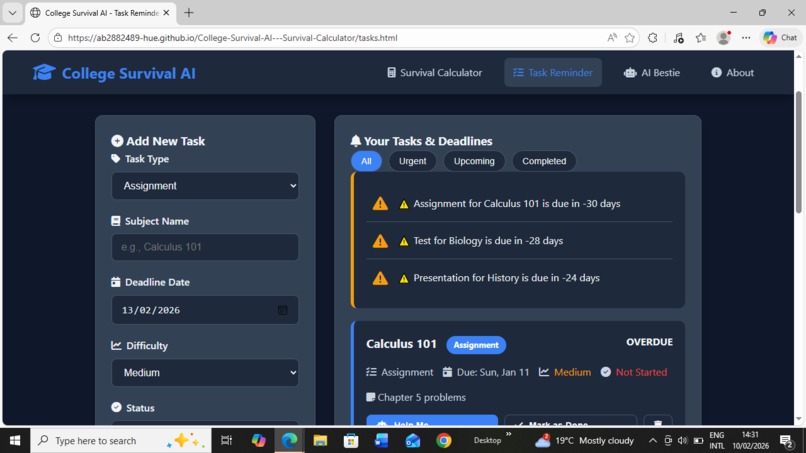Show hidden system tray icons chevron
806x453 pixels.
pos(652,441)
